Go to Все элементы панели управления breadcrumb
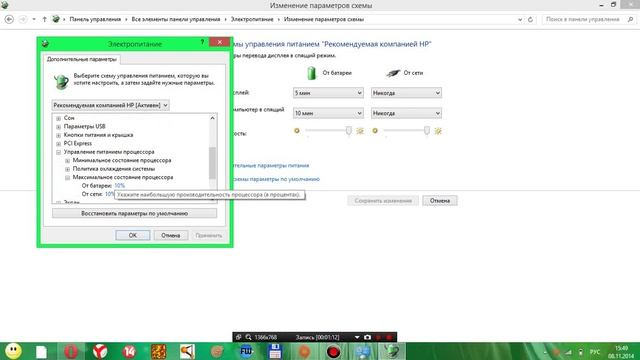 coord(176,19)
